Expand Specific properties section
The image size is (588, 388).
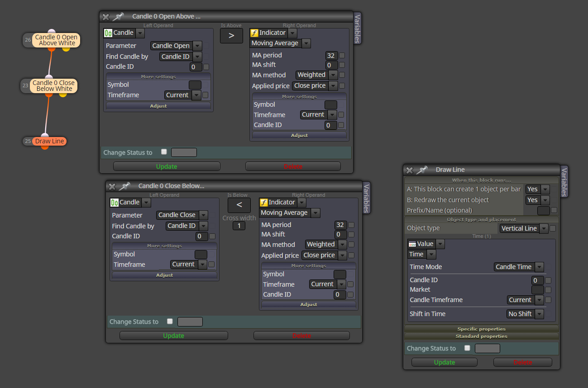(x=482, y=329)
